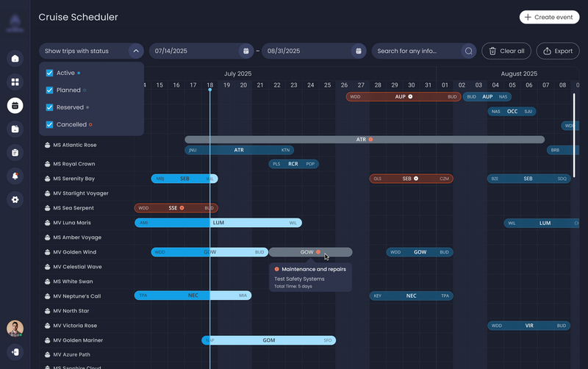This screenshot has width=588, height=369.
Task: Open the start date calendar picker
Action: 245,51
